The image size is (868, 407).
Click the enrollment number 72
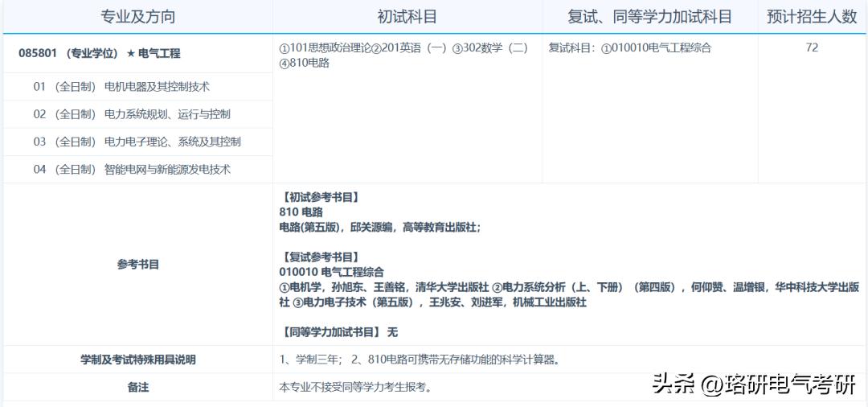pyautogui.click(x=812, y=47)
